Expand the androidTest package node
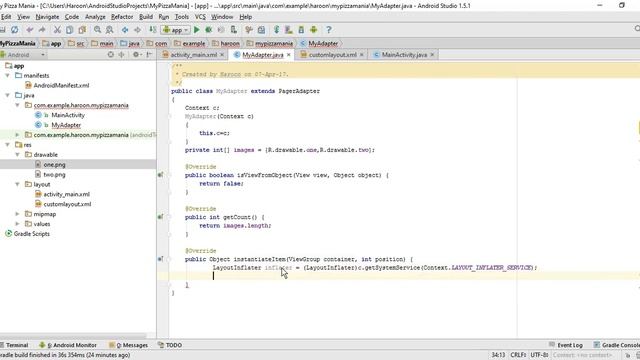 (18, 135)
